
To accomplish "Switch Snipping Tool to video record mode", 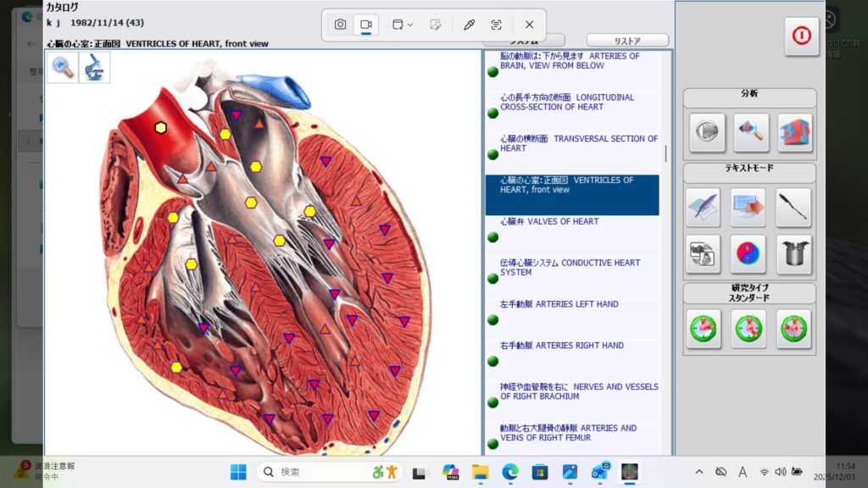I will point(366,25).
